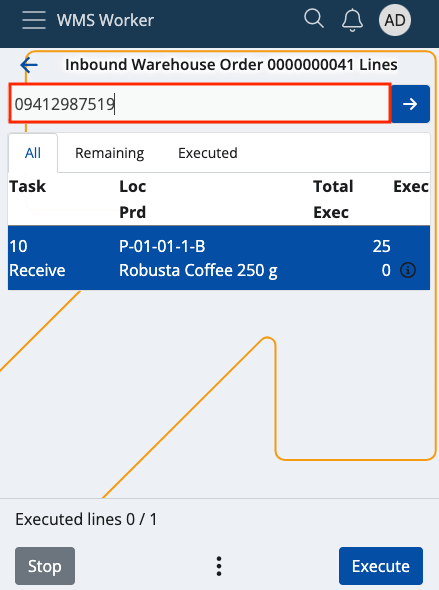Click the Total column header
The width and height of the screenshot is (439, 590).
(333, 187)
